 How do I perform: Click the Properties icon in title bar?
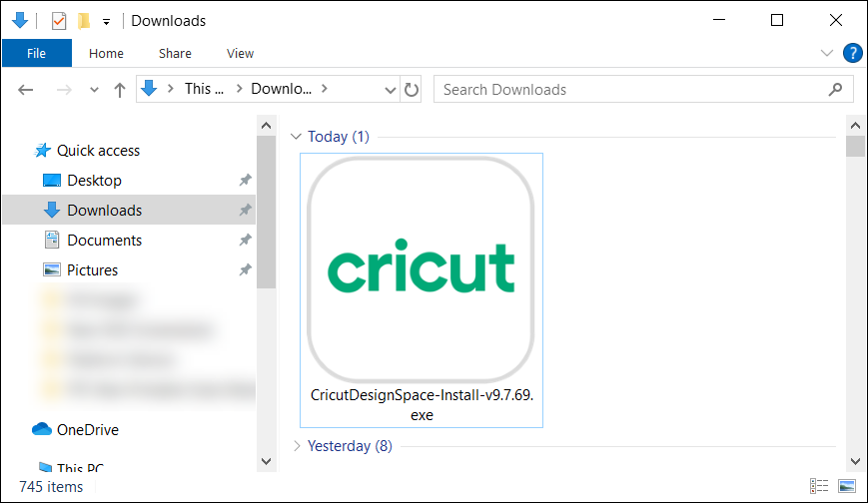pos(59,21)
